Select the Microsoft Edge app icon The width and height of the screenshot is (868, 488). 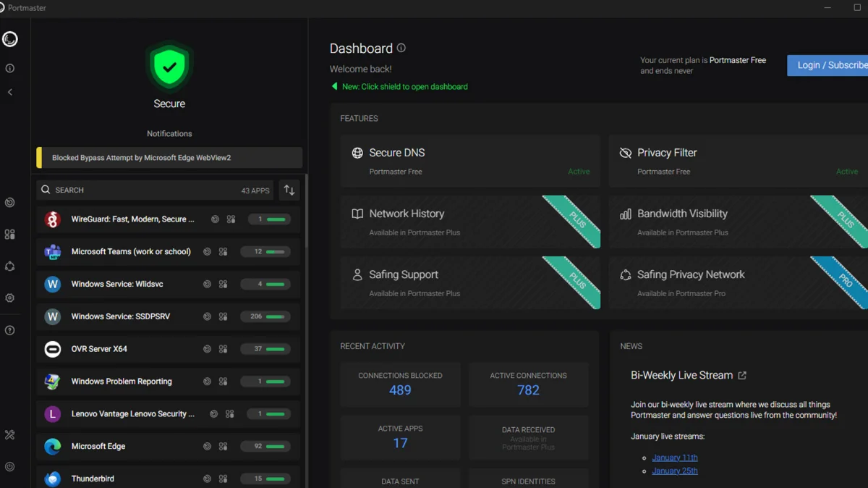click(52, 447)
